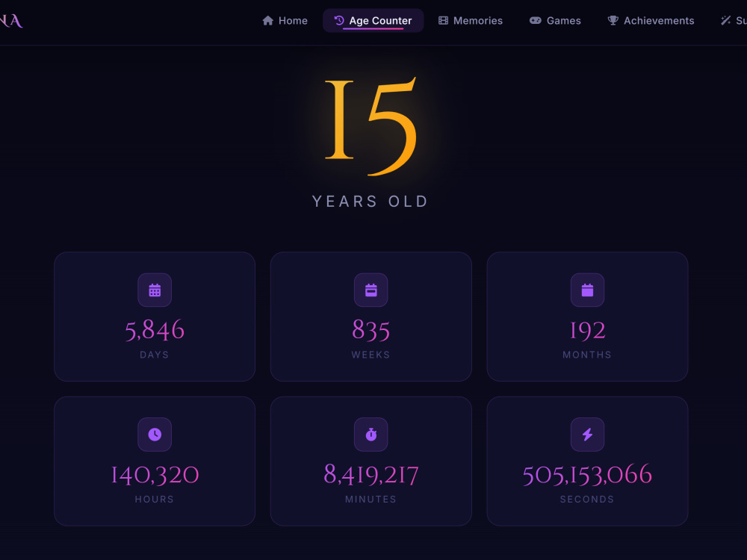Click the MONTHS label
This screenshot has height=560, width=747.
click(x=587, y=355)
